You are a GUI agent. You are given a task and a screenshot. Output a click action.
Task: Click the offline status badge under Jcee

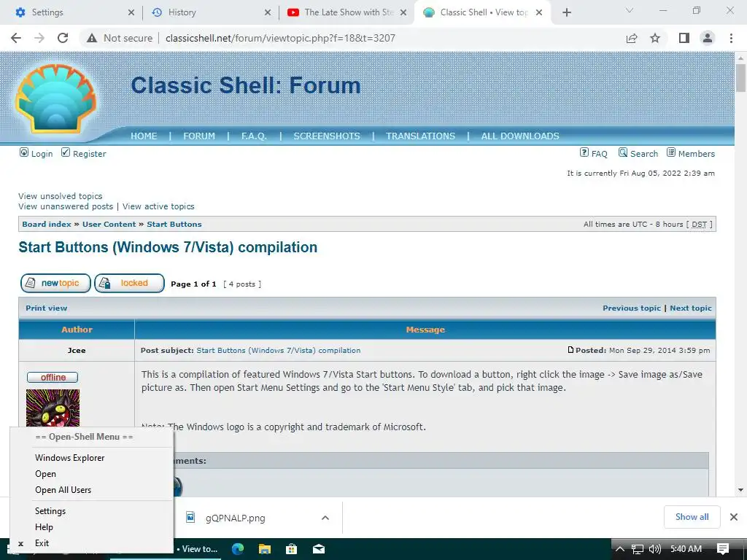pos(53,377)
